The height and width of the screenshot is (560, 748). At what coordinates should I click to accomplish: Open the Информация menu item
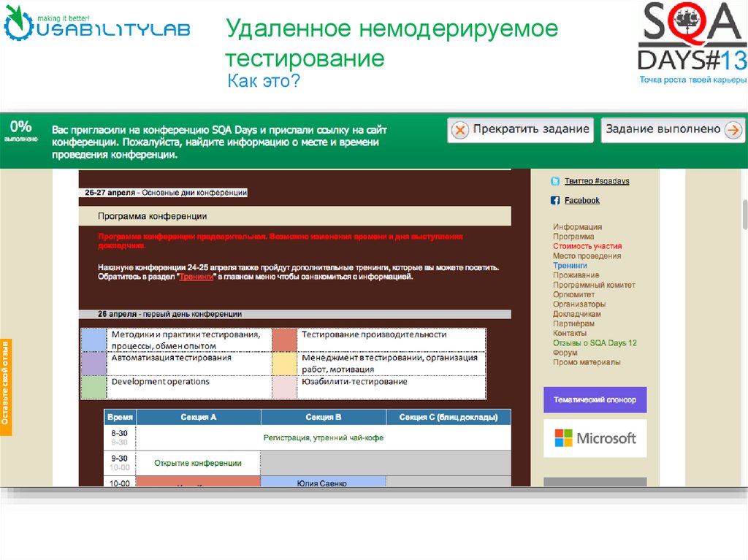point(577,227)
